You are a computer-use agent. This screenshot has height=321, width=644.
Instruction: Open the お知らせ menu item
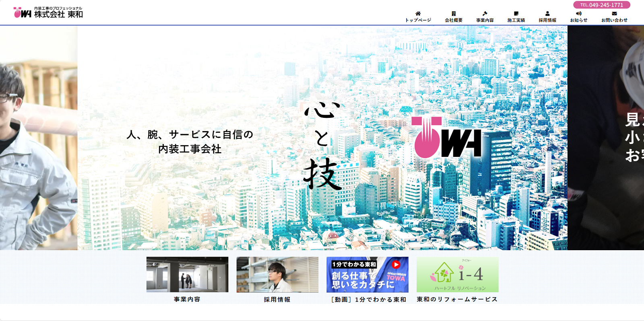(x=579, y=20)
